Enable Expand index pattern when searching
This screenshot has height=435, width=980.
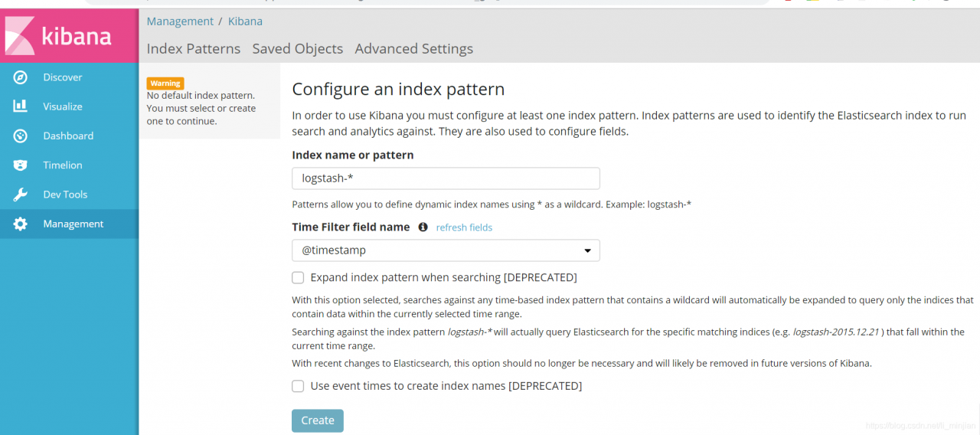pos(298,277)
